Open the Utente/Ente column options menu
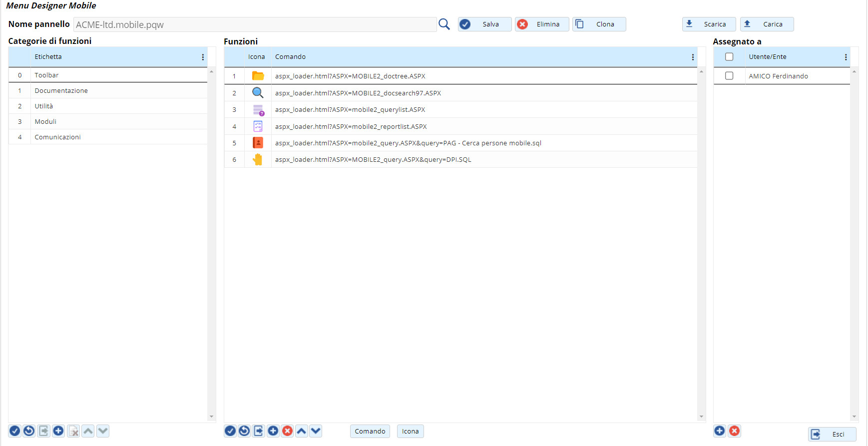Image resolution: width=868 pixels, height=446 pixels. tap(846, 57)
